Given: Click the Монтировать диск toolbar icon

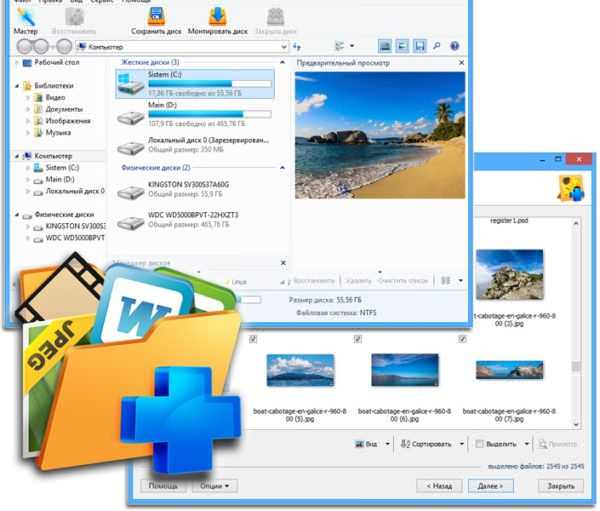Looking at the screenshot, I should point(217,19).
